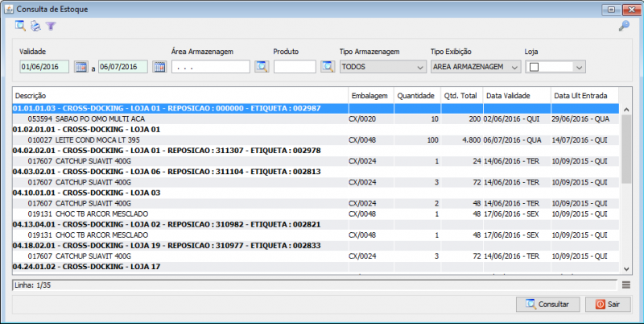The image size is (644, 324).
Task: Sort by Embalagem column header
Action: [x=371, y=96]
